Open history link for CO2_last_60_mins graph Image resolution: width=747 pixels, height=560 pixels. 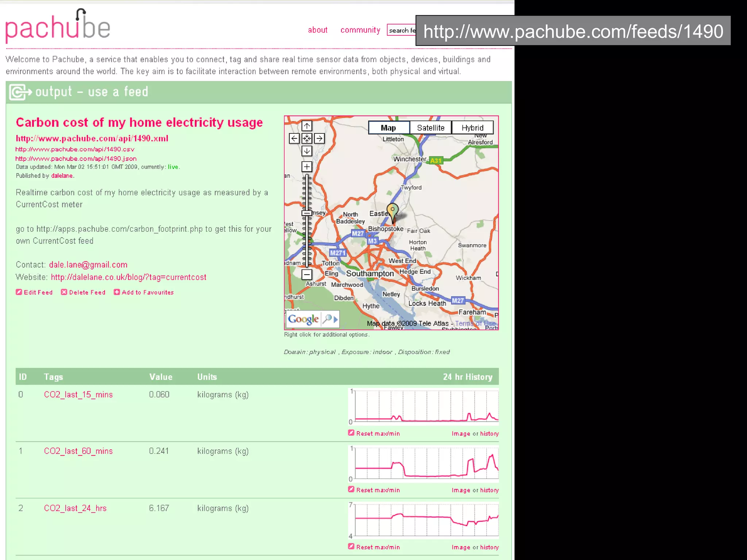(489, 490)
